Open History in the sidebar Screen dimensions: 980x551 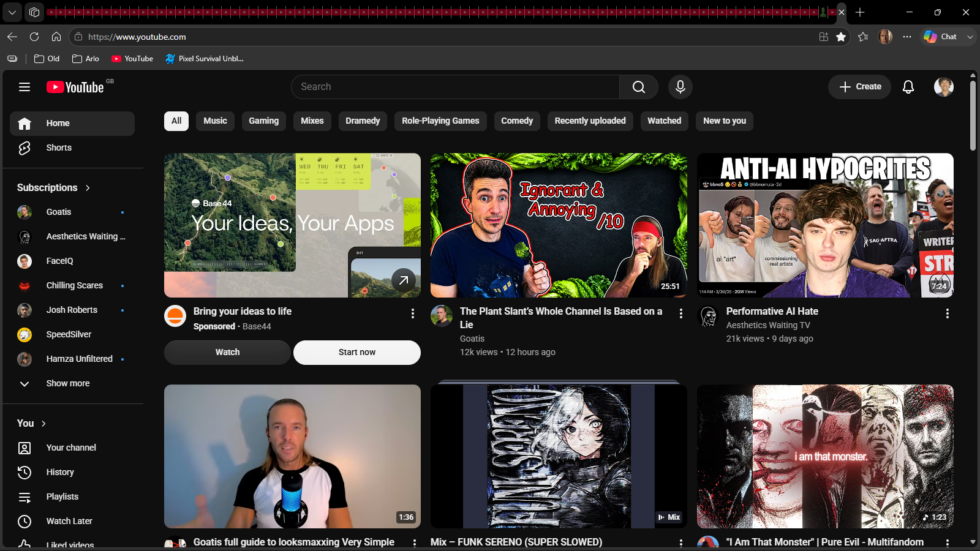tap(72, 472)
